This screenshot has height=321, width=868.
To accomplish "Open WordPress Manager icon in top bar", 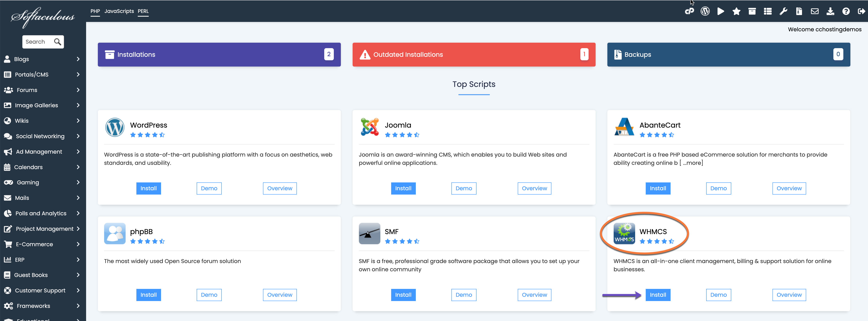I will click(705, 12).
